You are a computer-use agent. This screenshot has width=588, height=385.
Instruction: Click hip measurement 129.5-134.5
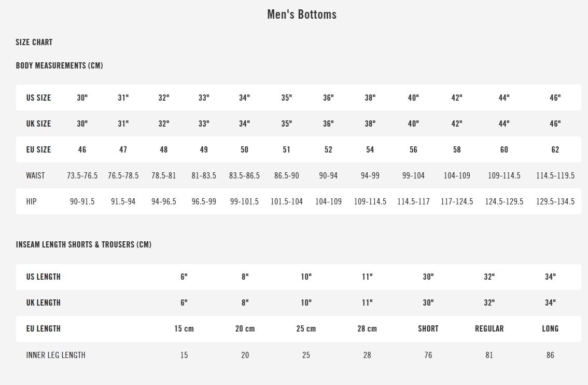555,201
